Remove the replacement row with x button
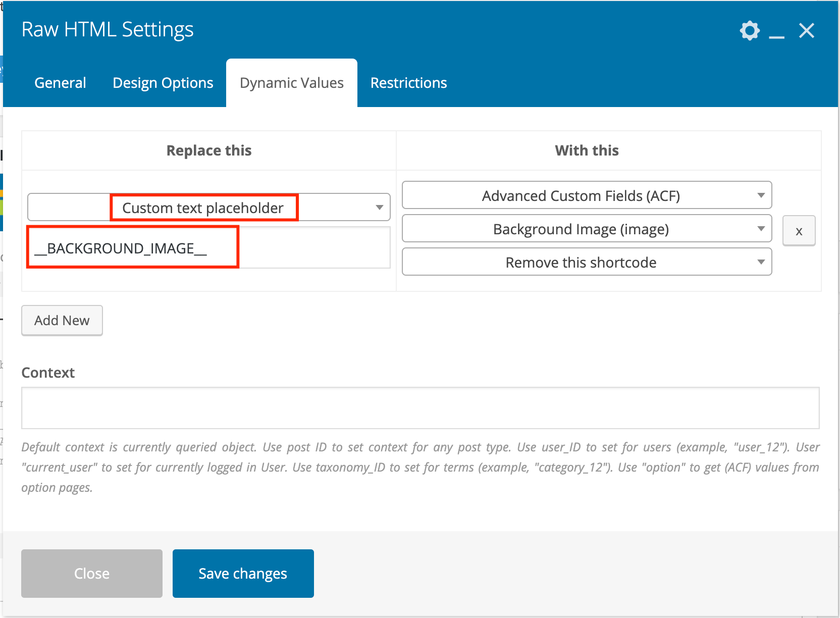 tap(799, 231)
